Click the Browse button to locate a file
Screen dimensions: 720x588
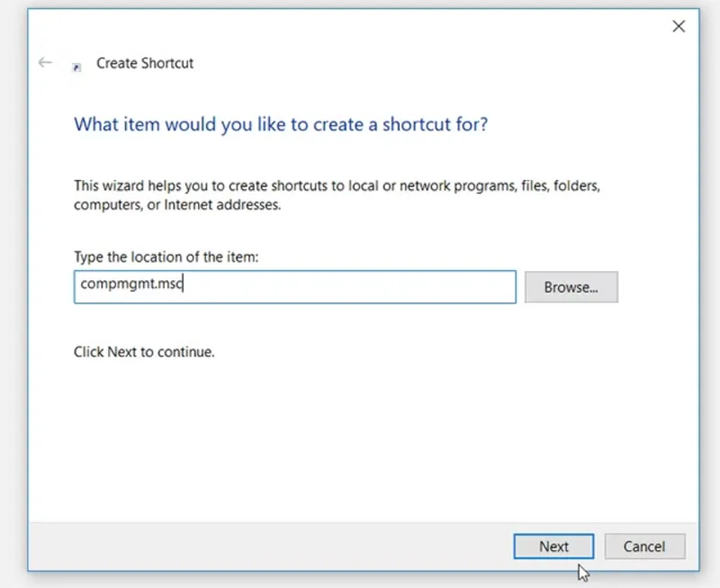[x=571, y=286]
